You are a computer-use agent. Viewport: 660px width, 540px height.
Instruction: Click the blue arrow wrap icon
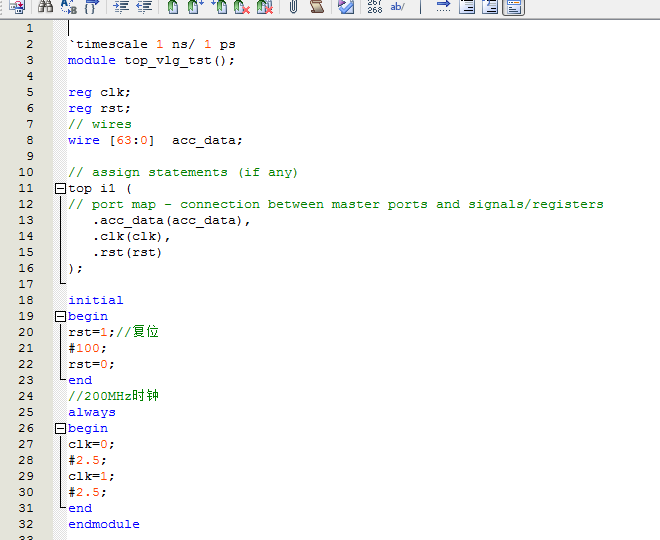coord(443,6)
